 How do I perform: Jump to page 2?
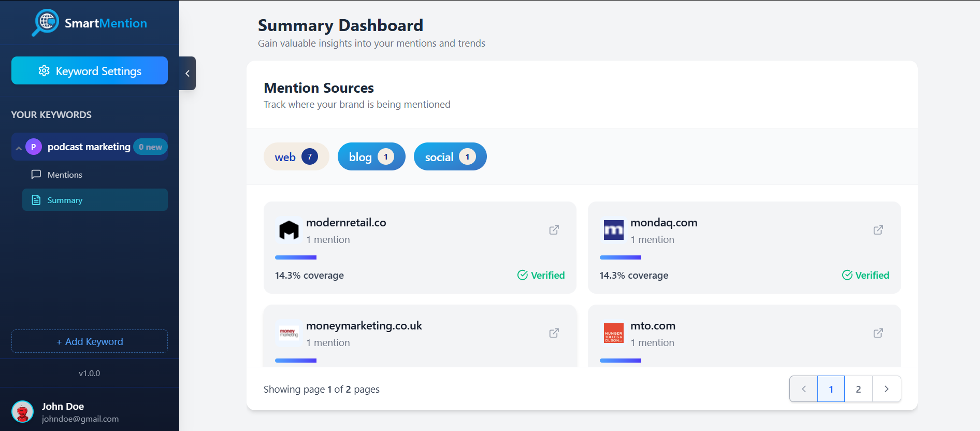[858, 389]
